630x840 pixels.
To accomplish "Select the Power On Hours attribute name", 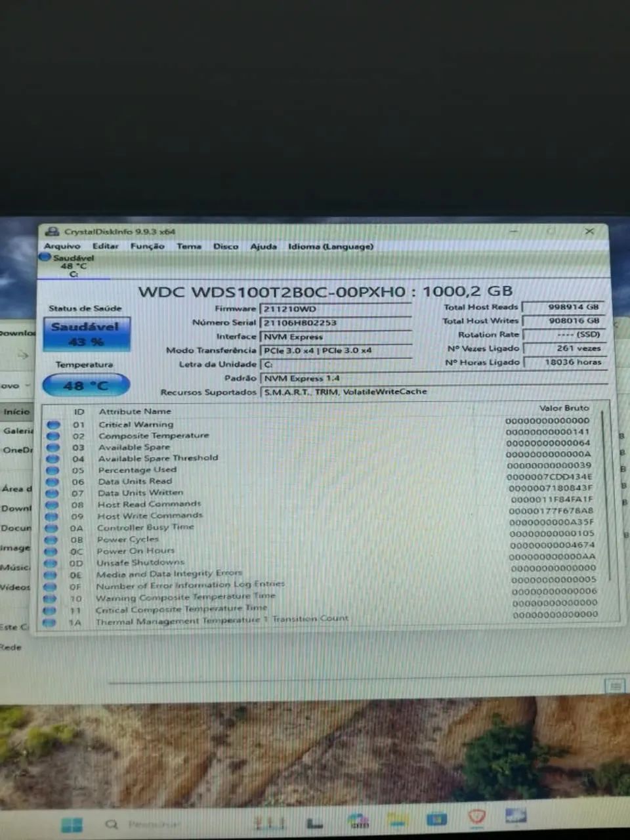I will (135, 551).
